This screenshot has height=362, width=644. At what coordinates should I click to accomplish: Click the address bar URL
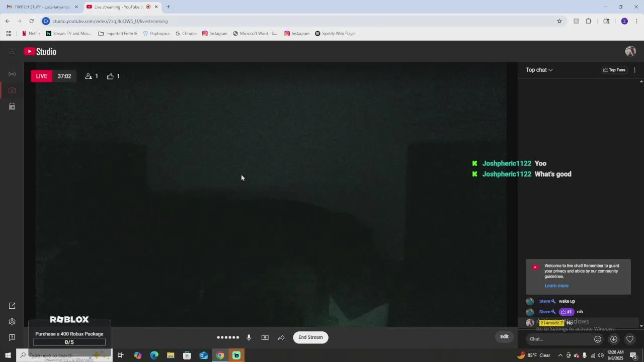click(x=110, y=21)
